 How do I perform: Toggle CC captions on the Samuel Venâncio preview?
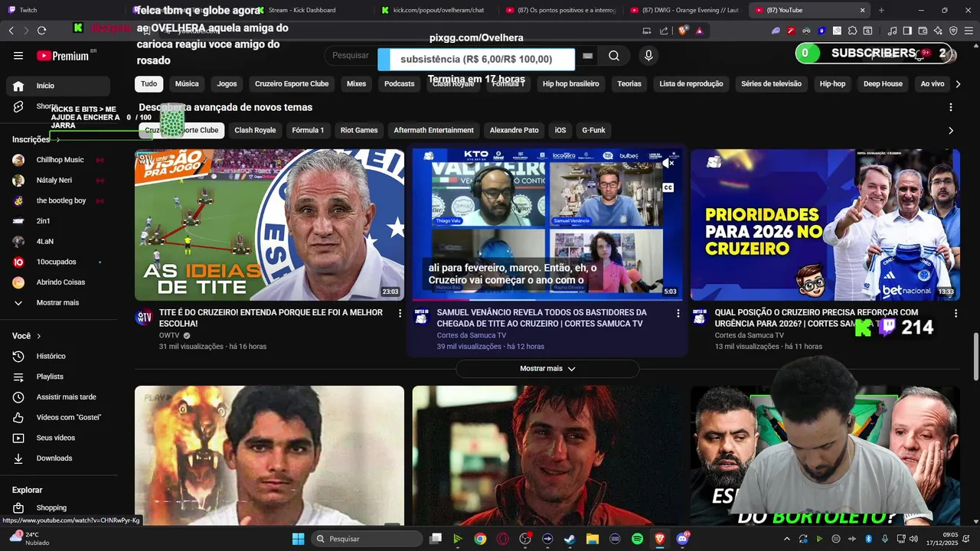coord(668,187)
